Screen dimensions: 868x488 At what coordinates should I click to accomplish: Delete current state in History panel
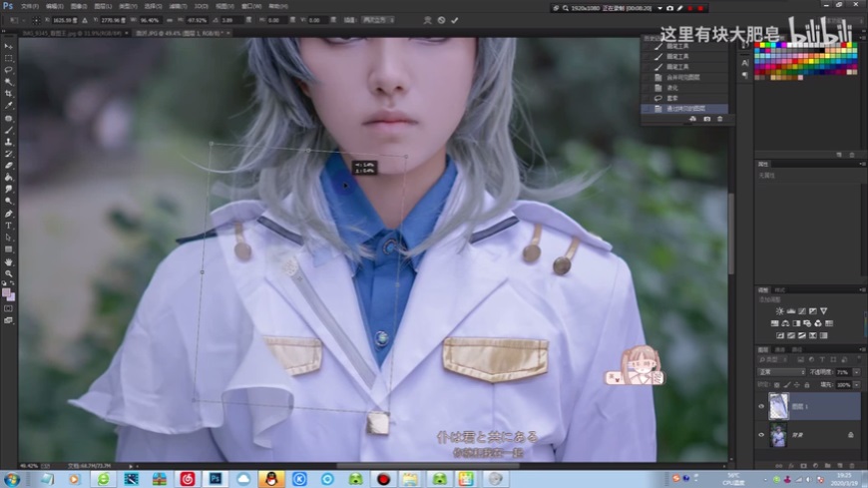[719, 119]
